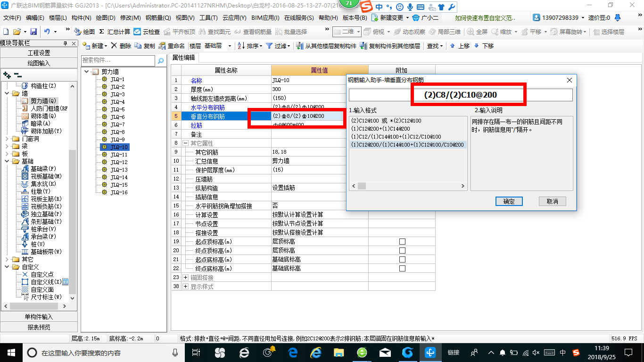The width and height of the screenshot is (644, 362).
Task: Click 确定 in the rebar input dialog
Action: pyautogui.click(x=509, y=201)
